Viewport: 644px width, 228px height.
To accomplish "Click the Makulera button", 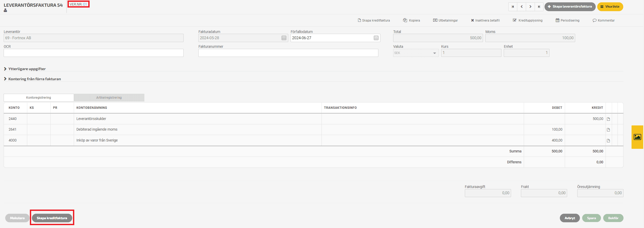I will tap(17, 218).
